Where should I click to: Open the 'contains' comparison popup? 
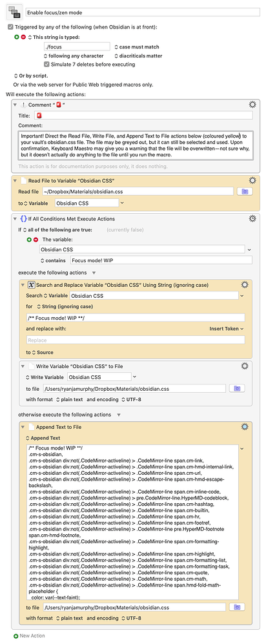52,260
